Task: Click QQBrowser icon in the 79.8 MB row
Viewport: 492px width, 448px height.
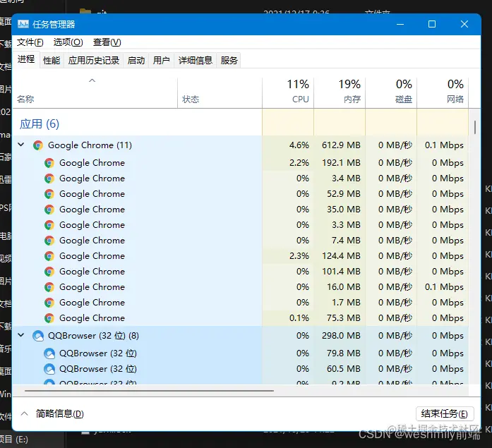Action: point(49,353)
